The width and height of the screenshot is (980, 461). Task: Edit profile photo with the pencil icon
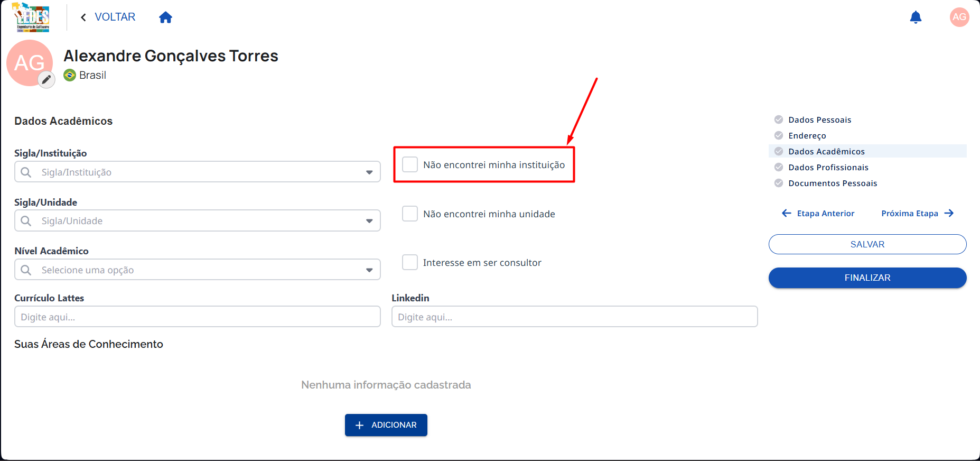[x=46, y=79]
